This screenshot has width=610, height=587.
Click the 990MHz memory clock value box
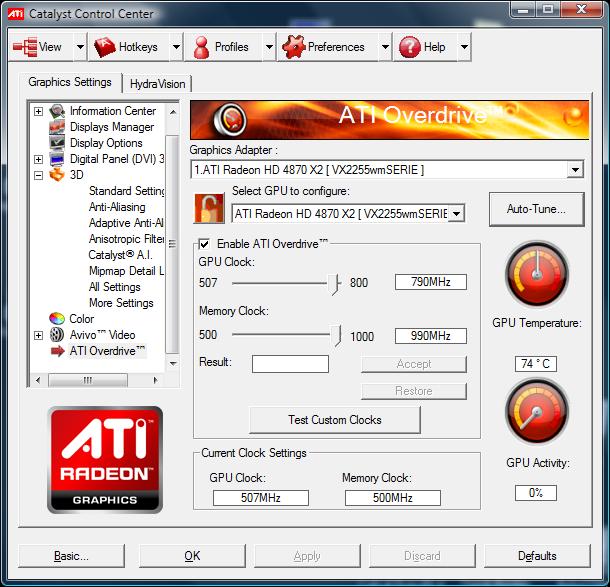point(431,336)
